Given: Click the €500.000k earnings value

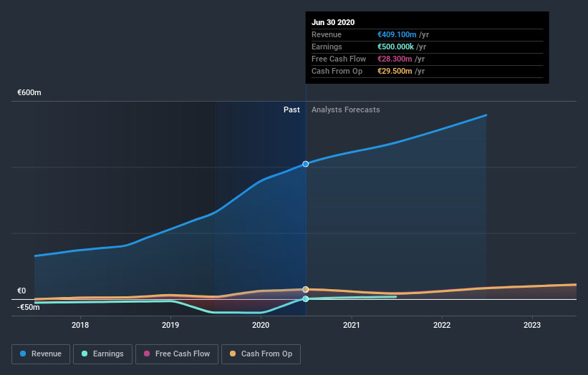Looking at the screenshot, I should pos(395,47).
